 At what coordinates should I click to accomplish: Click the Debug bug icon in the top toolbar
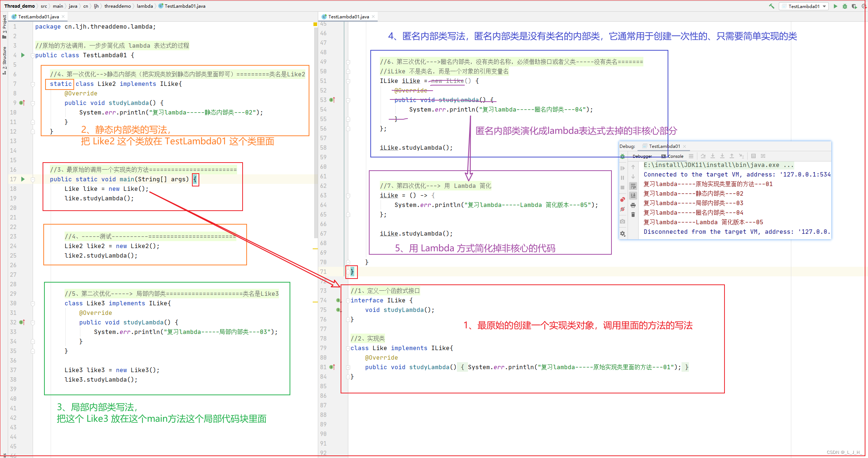pos(845,6)
